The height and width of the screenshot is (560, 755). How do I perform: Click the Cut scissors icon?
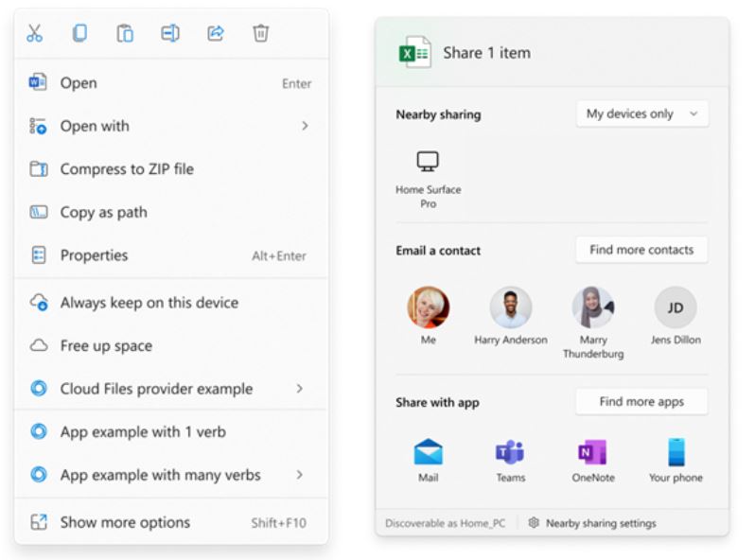(x=34, y=33)
